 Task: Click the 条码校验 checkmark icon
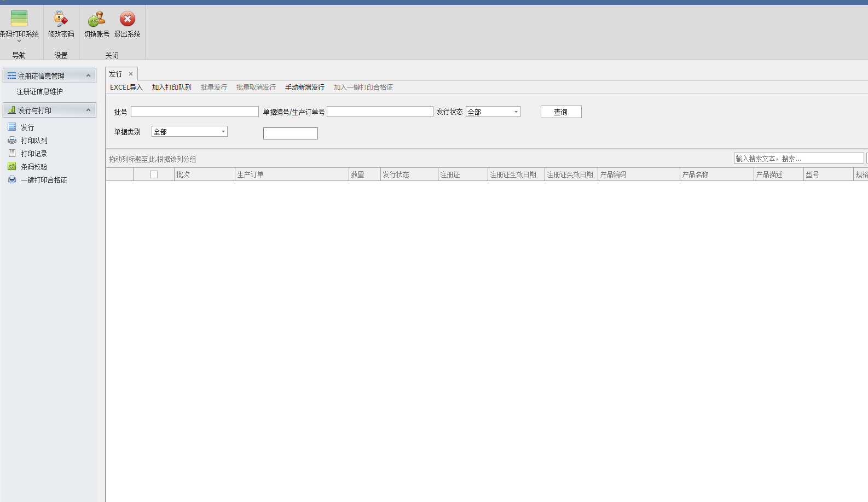point(12,166)
